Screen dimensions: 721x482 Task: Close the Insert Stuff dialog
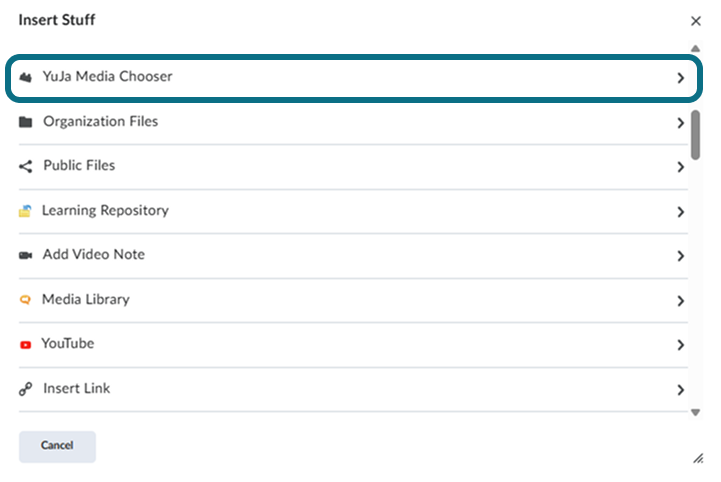(696, 21)
